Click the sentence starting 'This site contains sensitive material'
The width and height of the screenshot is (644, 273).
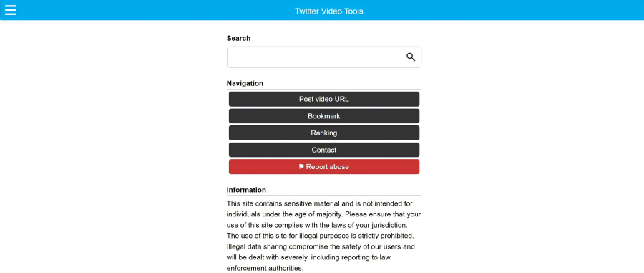[320, 203]
